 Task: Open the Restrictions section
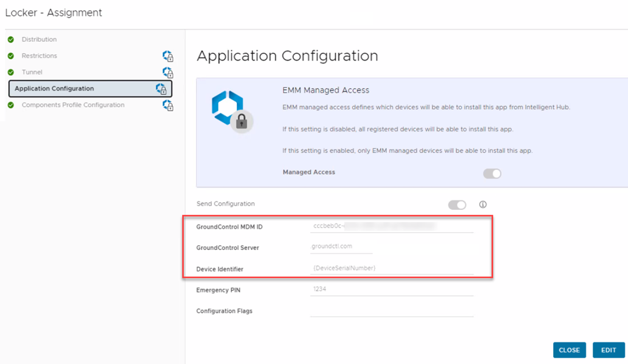click(39, 56)
